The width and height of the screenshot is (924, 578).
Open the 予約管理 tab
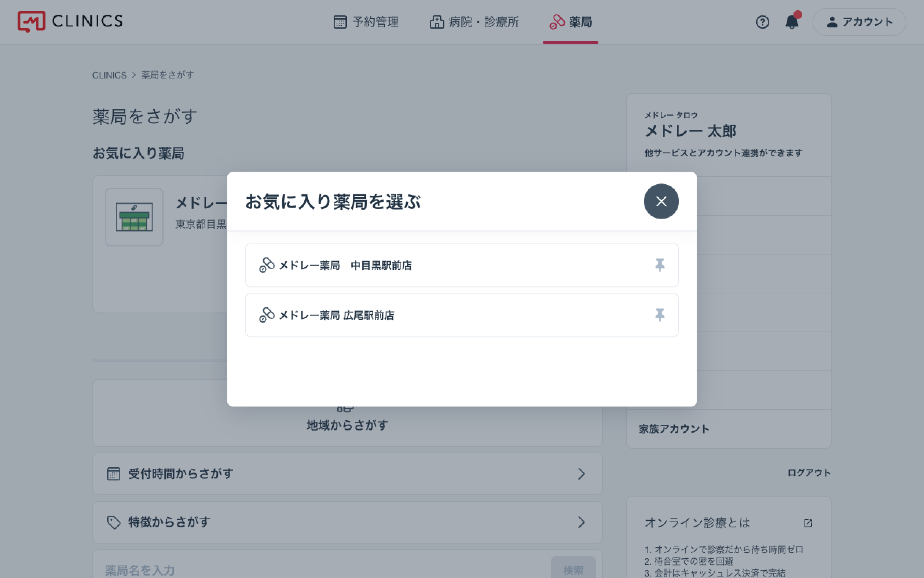coord(366,22)
